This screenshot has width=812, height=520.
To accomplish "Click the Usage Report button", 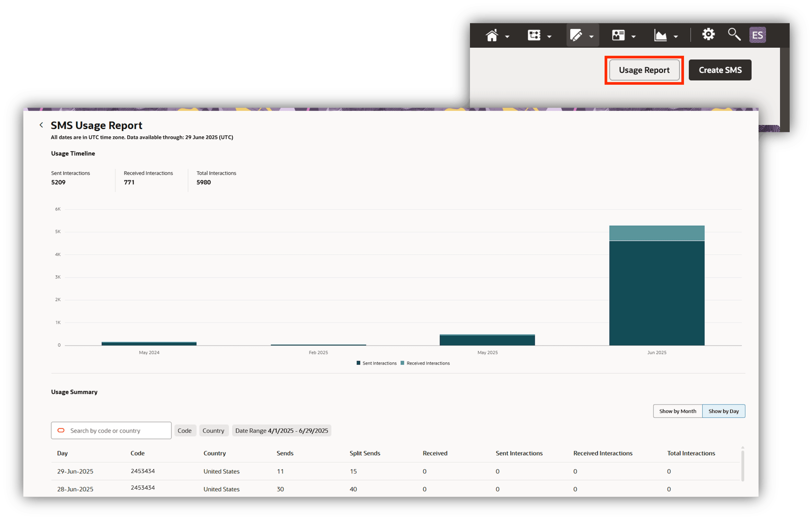I will click(644, 70).
